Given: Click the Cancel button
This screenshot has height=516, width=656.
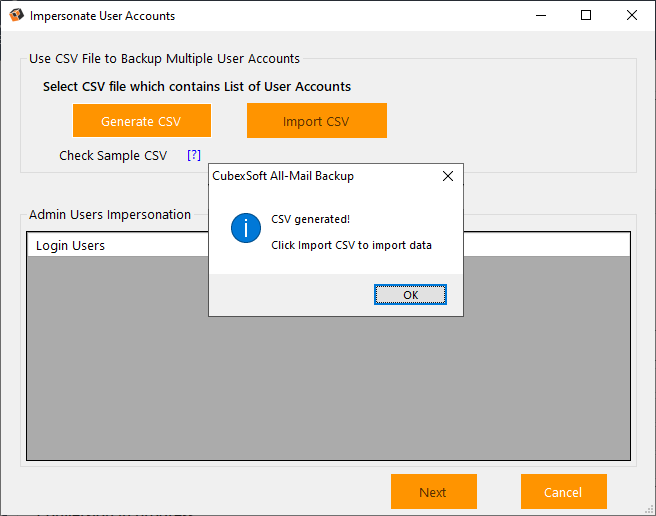Looking at the screenshot, I should pyautogui.click(x=564, y=492).
